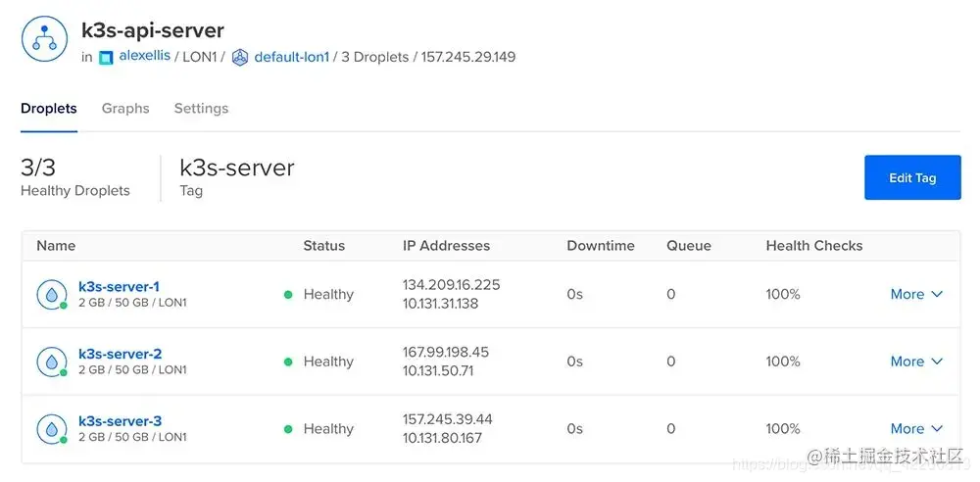This screenshot has height=482, width=980.
Task: Click the 100% health check for k3s-server-3
Action: (x=783, y=429)
